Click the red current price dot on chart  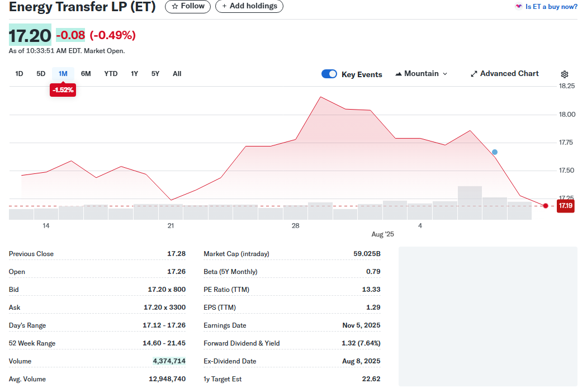tap(546, 206)
